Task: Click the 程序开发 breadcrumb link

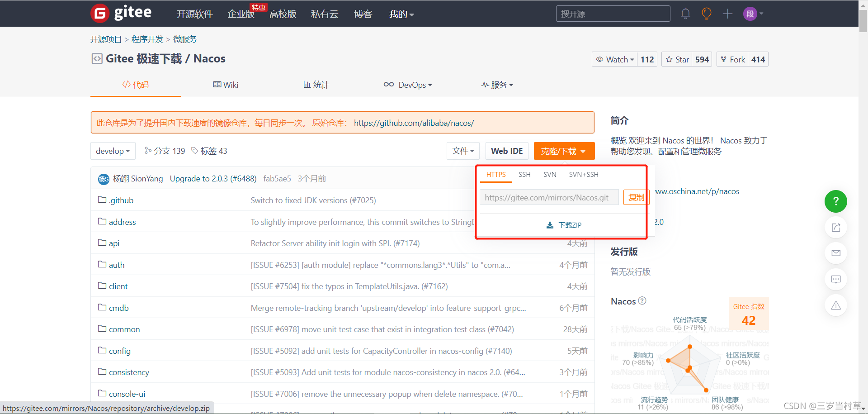Action: [147, 39]
